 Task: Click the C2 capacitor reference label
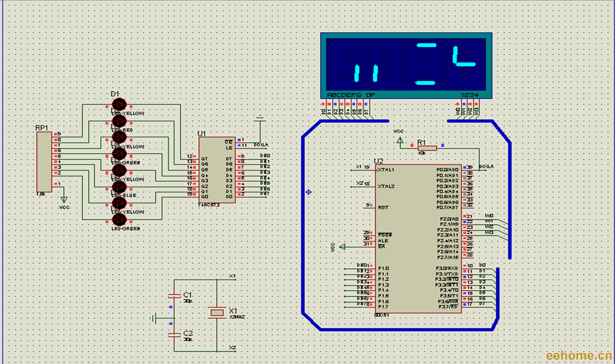point(188,333)
